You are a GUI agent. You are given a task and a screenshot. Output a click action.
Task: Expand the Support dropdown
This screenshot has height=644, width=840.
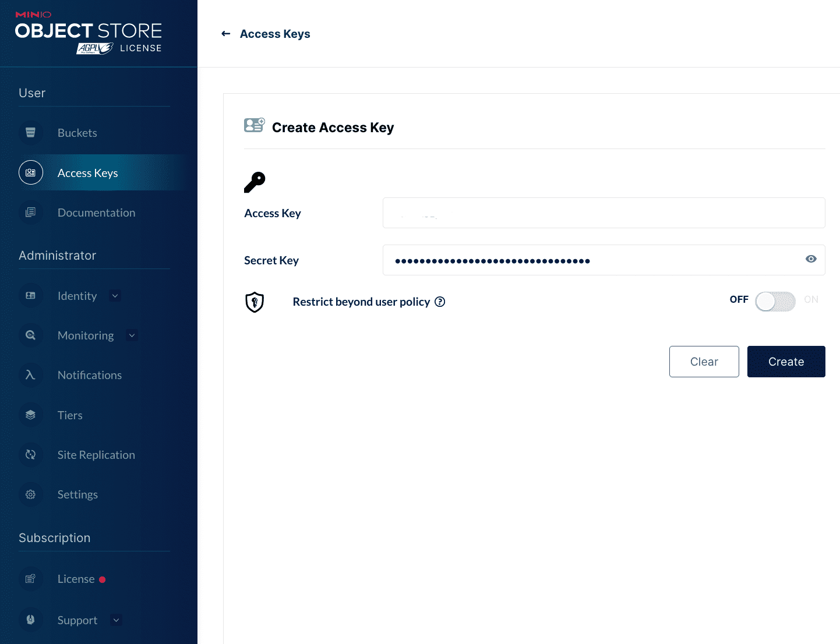click(x=116, y=620)
